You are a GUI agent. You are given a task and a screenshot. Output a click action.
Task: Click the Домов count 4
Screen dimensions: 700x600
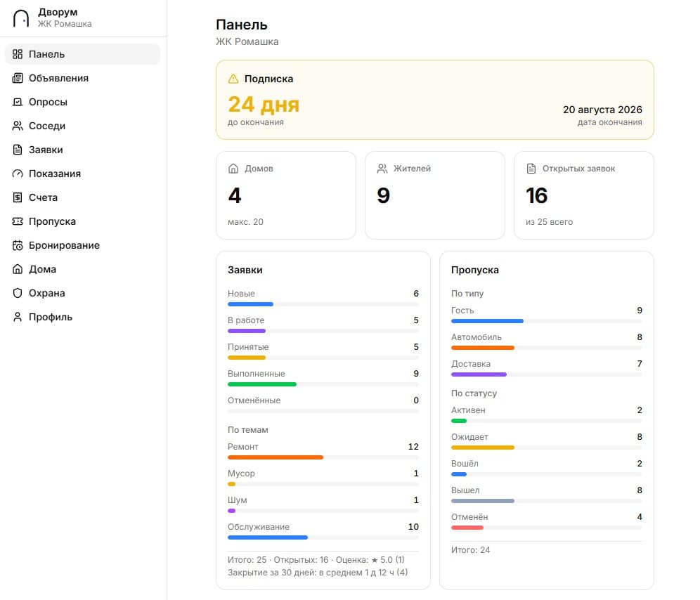[x=235, y=195]
